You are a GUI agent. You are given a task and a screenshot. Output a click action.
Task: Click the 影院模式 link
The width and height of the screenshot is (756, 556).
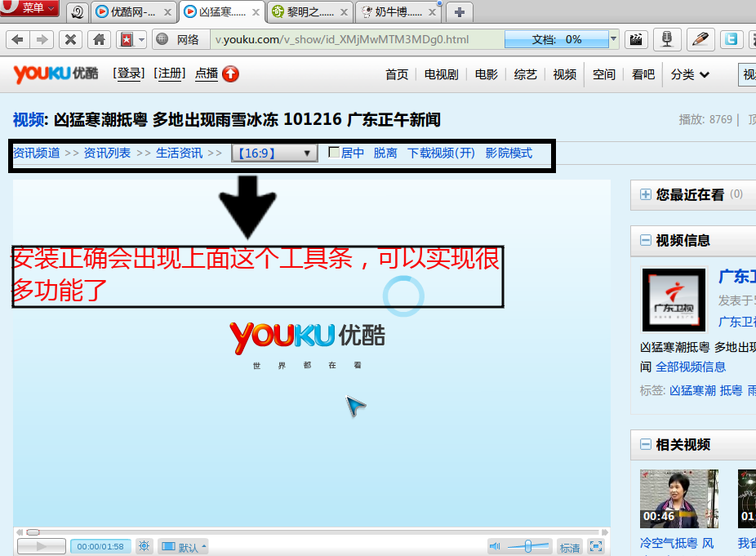(509, 153)
